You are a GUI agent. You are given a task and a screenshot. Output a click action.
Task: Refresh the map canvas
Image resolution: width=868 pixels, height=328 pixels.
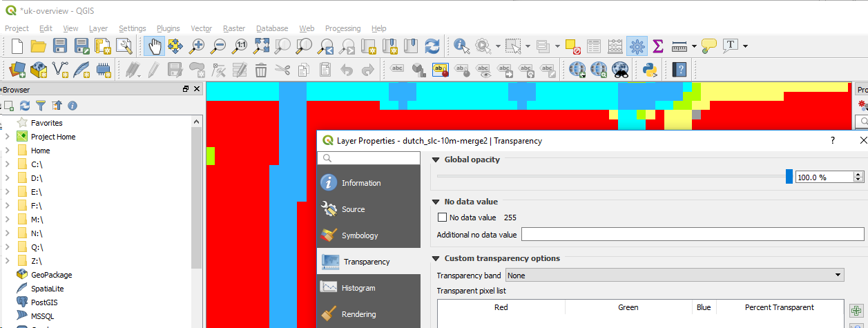(x=432, y=46)
